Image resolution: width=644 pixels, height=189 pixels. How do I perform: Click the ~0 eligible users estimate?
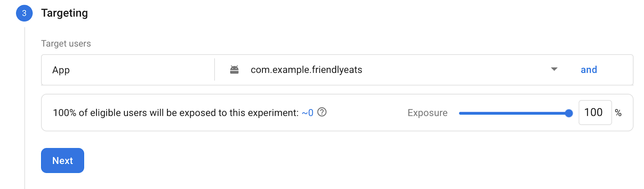(x=308, y=113)
